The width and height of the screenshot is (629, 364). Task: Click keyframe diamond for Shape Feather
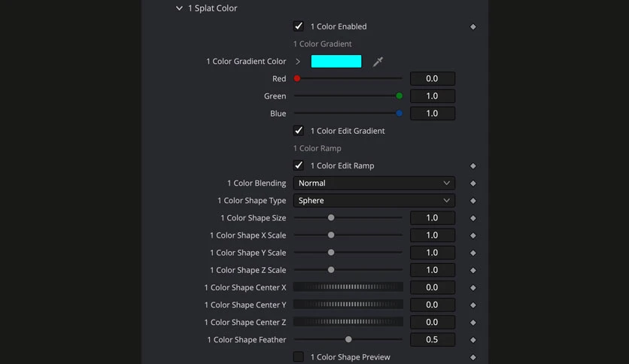(x=473, y=340)
